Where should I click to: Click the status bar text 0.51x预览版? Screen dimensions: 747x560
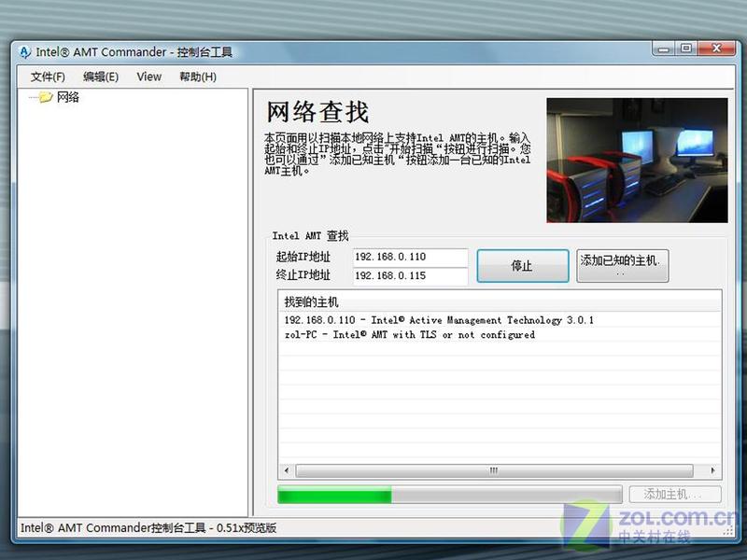247,528
